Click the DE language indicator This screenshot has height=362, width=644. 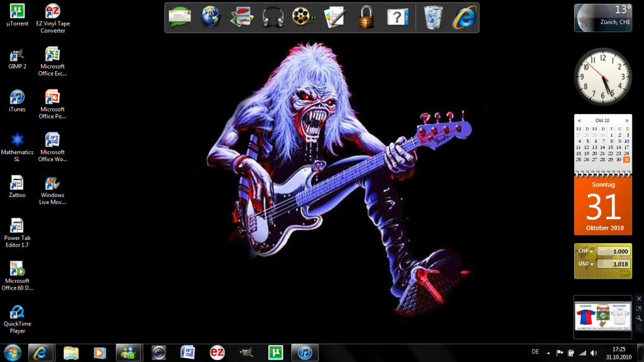click(x=535, y=352)
